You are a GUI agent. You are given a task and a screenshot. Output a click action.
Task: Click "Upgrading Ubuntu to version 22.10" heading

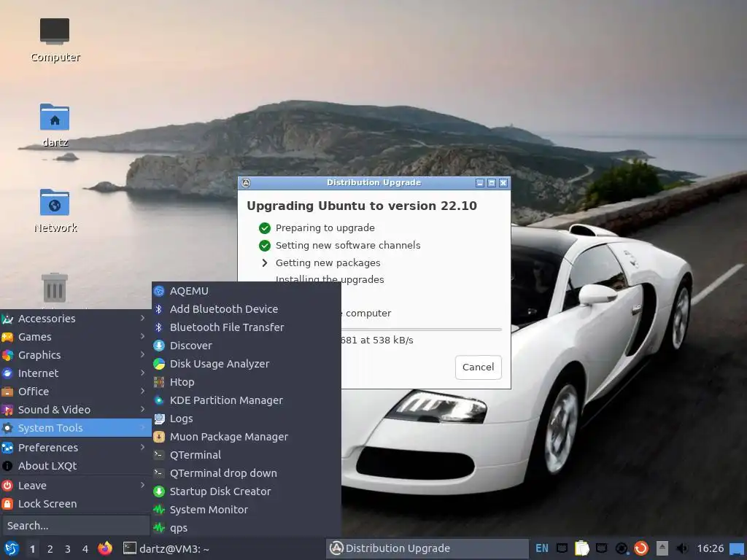[362, 206]
